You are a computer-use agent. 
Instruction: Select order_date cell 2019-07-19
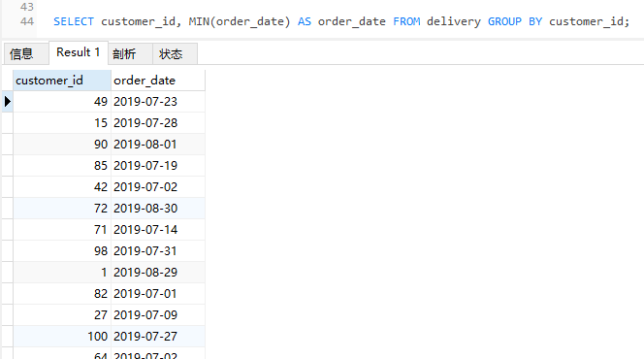[x=158, y=166]
